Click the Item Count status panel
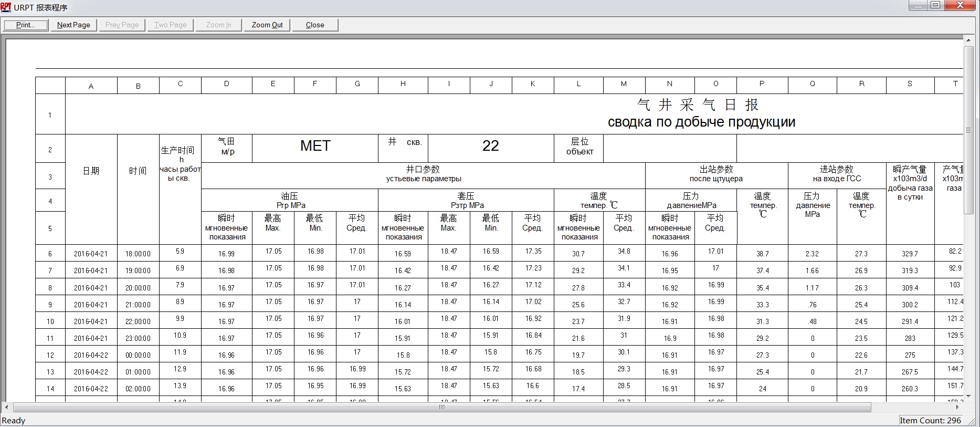This screenshot has width=980, height=427. point(930,420)
